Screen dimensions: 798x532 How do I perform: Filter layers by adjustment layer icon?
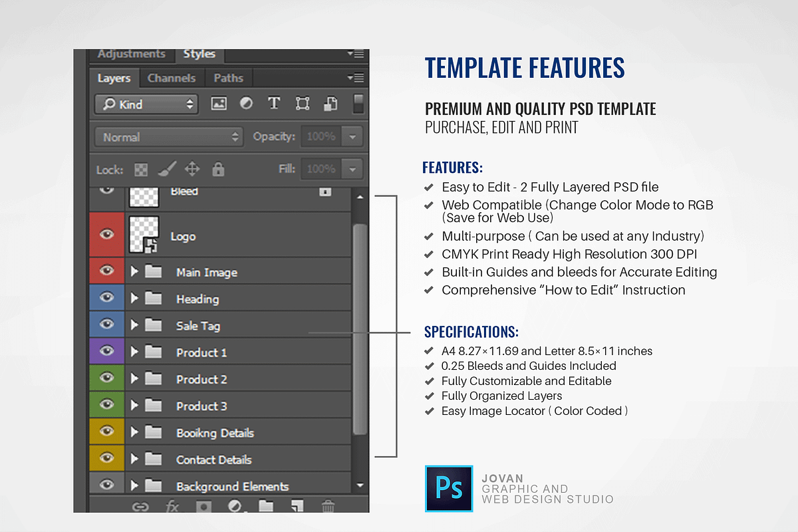[246, 104]
